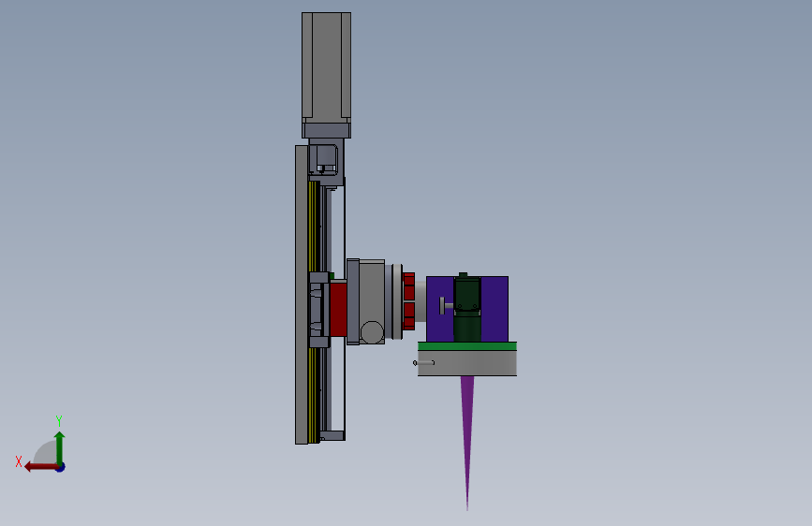Select the gray lower block below green plate
This screenshot has width=812, height=526.
pos(467,363)
